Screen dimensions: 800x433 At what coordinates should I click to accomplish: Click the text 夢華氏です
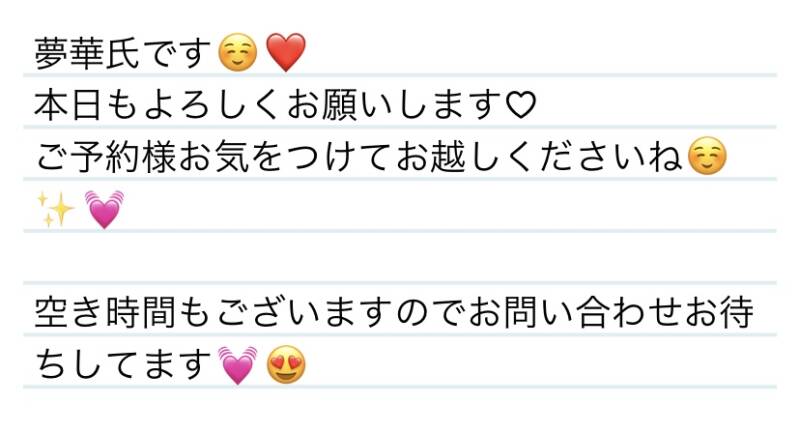(124, 53)
